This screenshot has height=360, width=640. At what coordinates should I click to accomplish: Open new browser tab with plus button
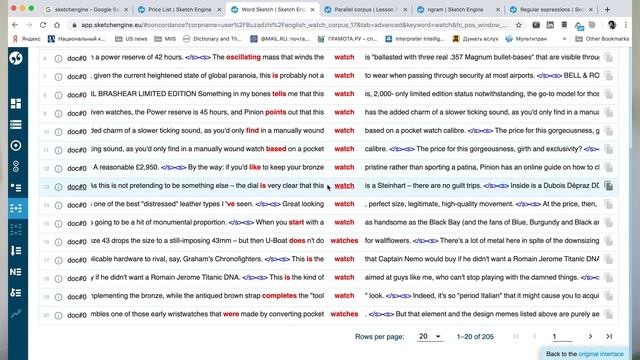coord(607,9)
